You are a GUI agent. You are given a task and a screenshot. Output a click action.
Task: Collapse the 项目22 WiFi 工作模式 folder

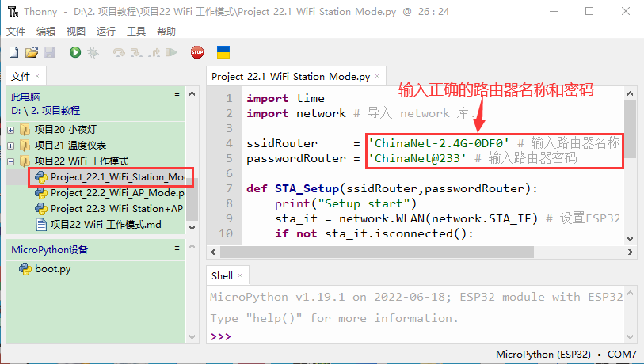(11, 161)
